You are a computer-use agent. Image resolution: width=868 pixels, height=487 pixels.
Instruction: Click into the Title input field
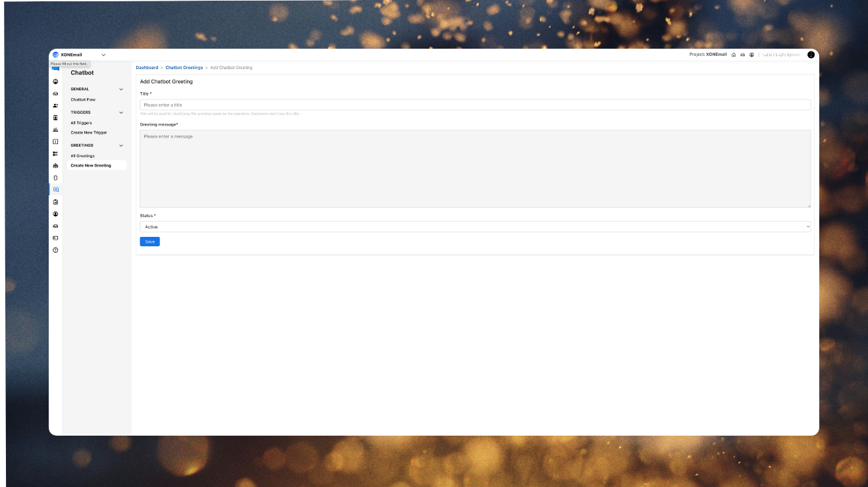tap(475, 105)
